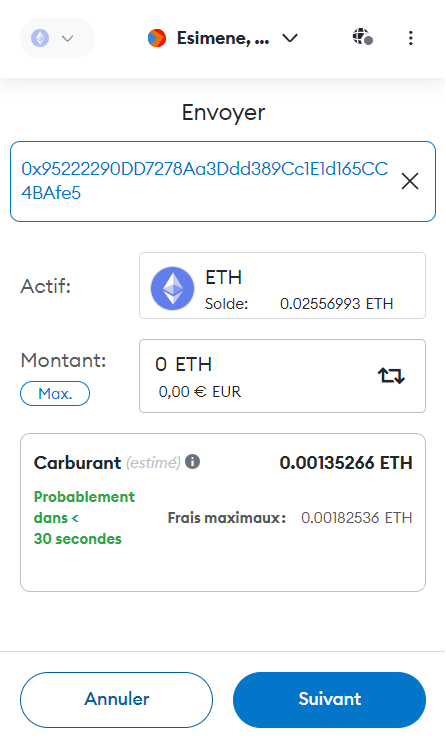Viewport: 446px width, 748px height.
Task: Click the blue ETH asset logo
Action: [173, 288]
